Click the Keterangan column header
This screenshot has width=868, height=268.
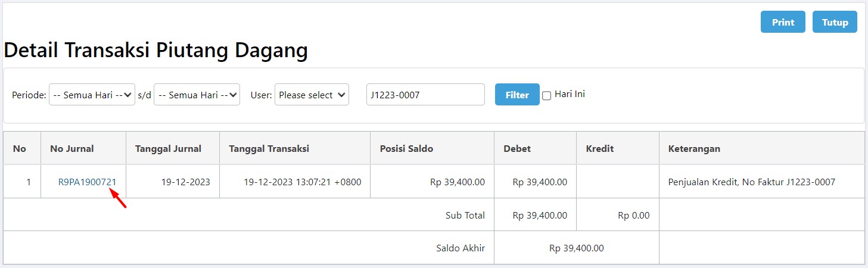[695, 149]
